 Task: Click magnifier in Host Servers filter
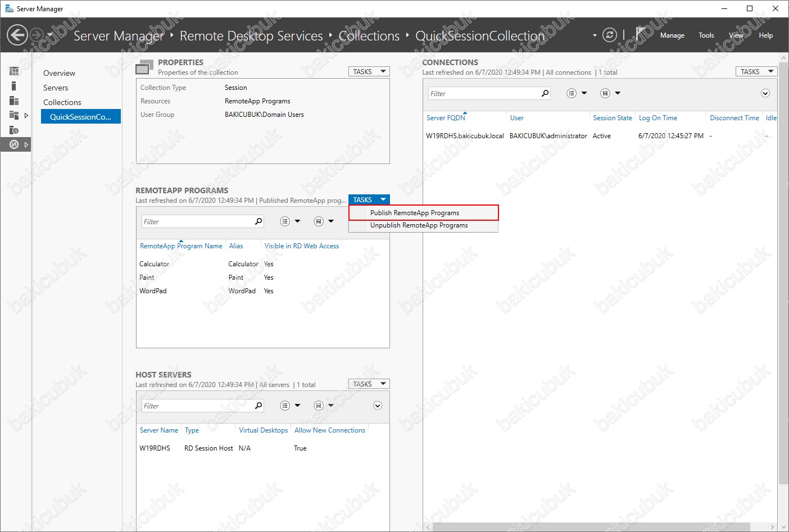[x=259, y=406]
